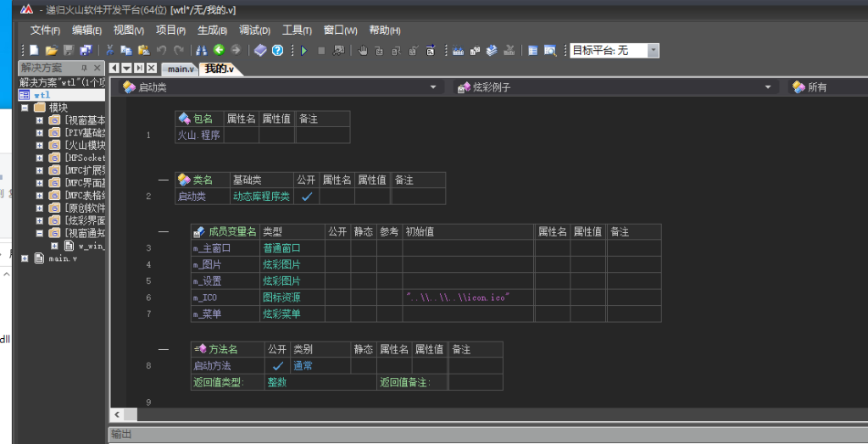
Task: Toggle 公开 checkmark for 启动方法 row
Action: pyautogui.click(x=278, y=365)
